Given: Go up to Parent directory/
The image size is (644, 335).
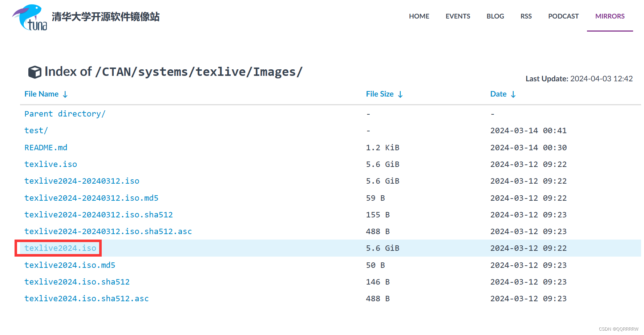Looking at the screenshot, I should tap(65, 114).
